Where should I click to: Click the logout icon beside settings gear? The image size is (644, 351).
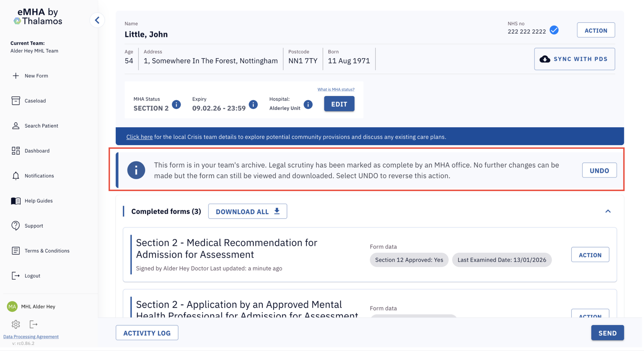33,324
